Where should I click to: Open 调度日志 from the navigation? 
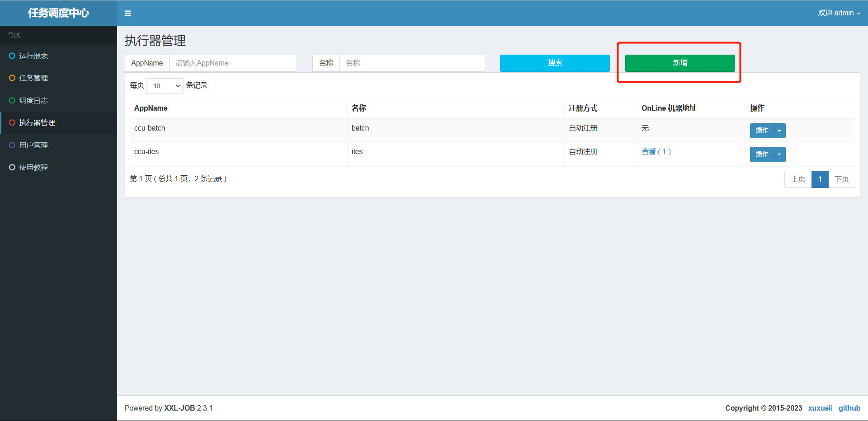[58, 100]
